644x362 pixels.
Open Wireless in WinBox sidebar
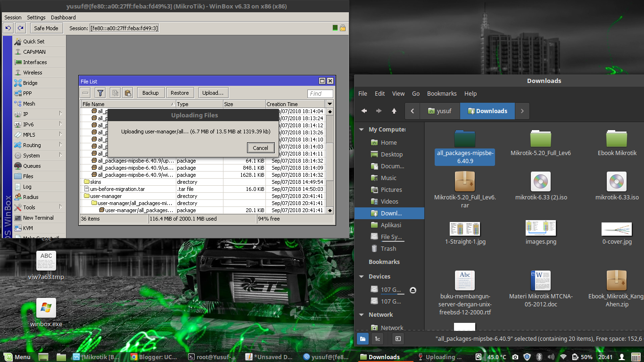tap(33, 73)
